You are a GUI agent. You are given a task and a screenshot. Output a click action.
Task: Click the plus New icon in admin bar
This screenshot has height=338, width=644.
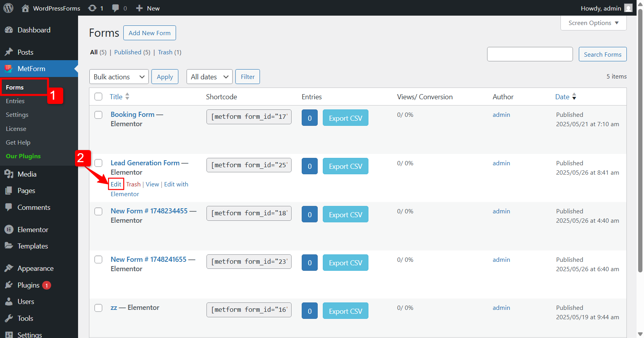(x=139, y=8)
